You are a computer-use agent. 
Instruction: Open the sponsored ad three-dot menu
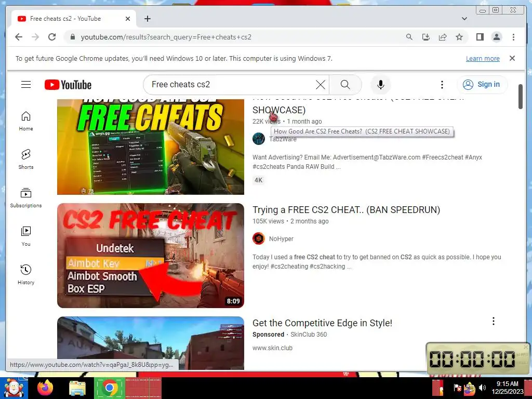point(494,321)
